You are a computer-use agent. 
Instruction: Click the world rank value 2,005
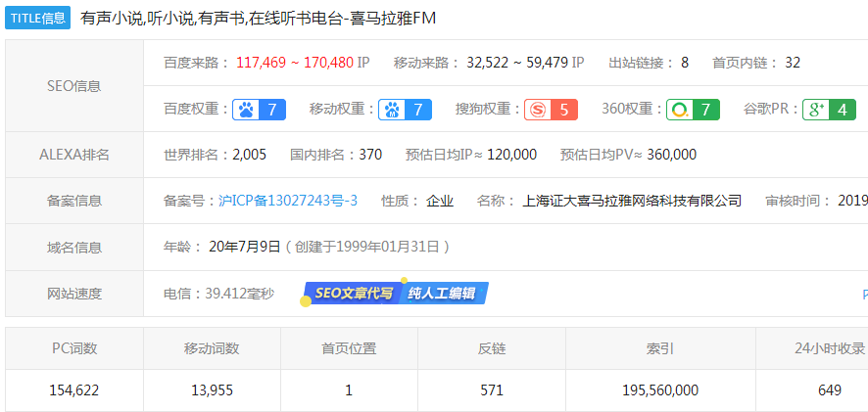coord(249,155)
